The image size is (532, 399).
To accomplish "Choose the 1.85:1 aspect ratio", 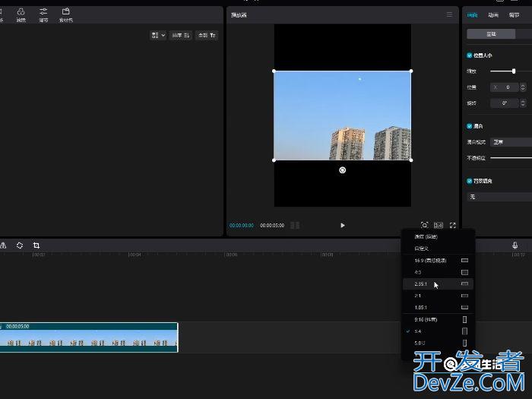I will (438, 307).
